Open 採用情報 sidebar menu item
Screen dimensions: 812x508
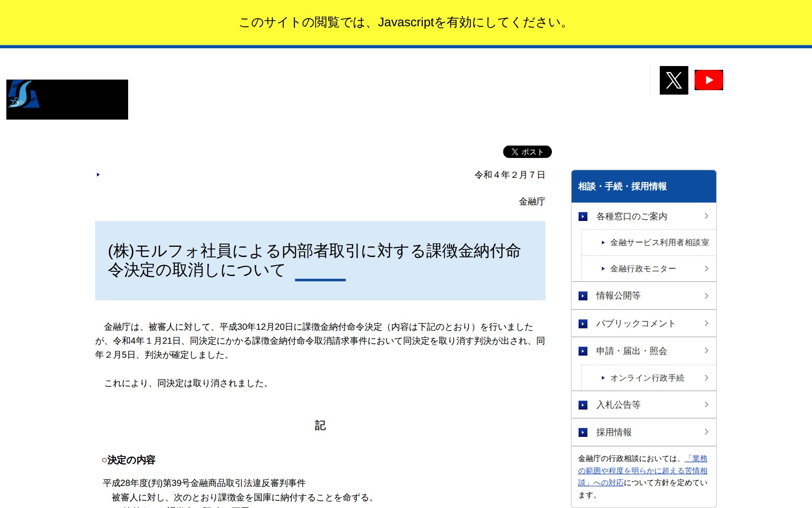pyautogui.click(x=613, y=432)
